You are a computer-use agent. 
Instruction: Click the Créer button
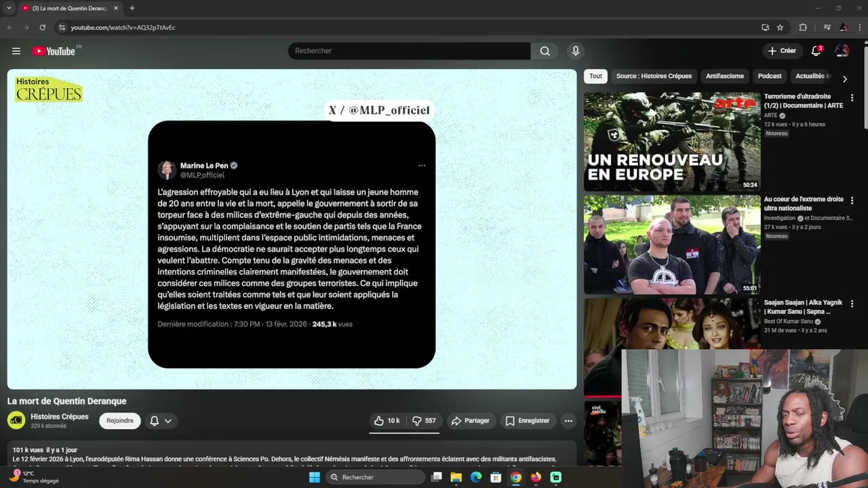pos(782,51)
